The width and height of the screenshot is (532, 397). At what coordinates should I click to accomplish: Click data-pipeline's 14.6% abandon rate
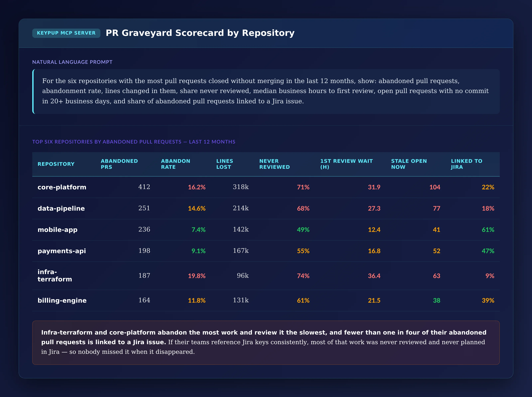[x=197, y=208]
